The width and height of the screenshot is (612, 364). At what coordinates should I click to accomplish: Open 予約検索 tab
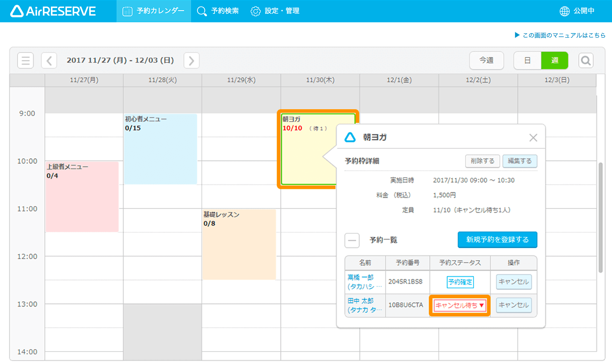218,11
